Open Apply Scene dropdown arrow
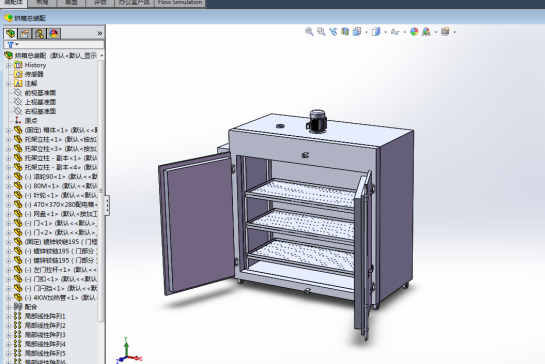Image resolution: width=545 pixels, height=364 pixels. tap(436, 32)
